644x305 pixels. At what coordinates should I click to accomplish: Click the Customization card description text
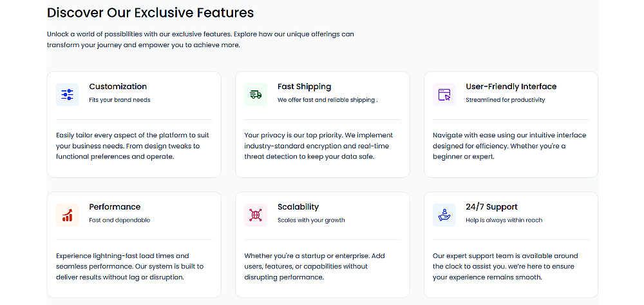pos(133,146)
